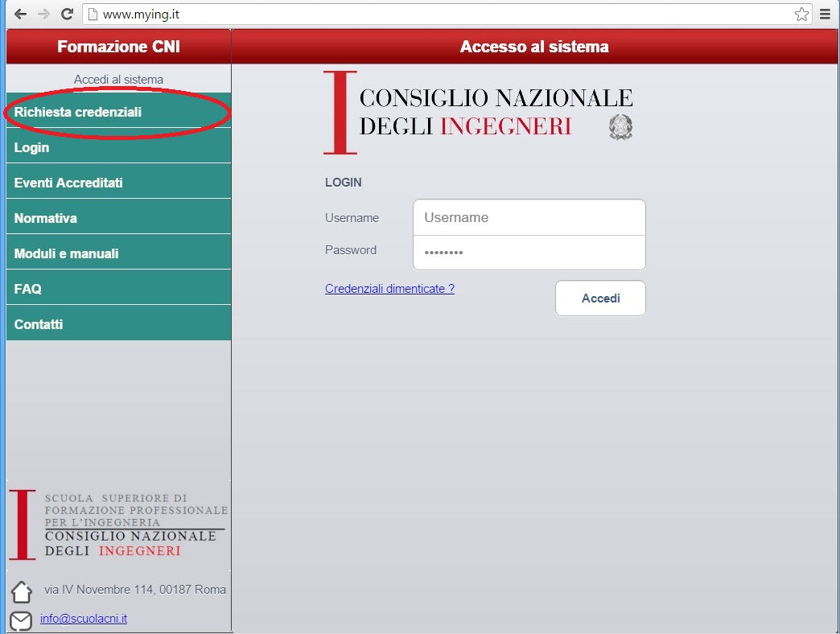
Task: Click the www.mying.it address bar
Action: 447,14
